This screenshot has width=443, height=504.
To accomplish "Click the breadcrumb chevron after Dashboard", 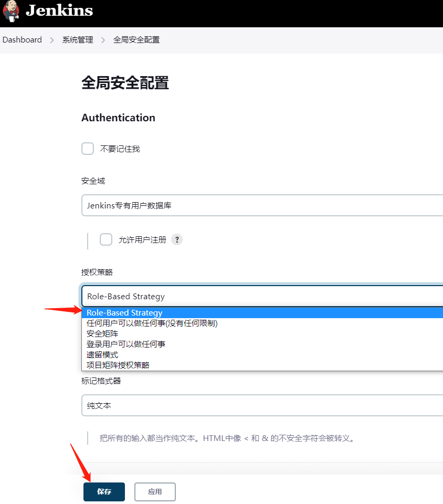I will (x=52, y=40).
